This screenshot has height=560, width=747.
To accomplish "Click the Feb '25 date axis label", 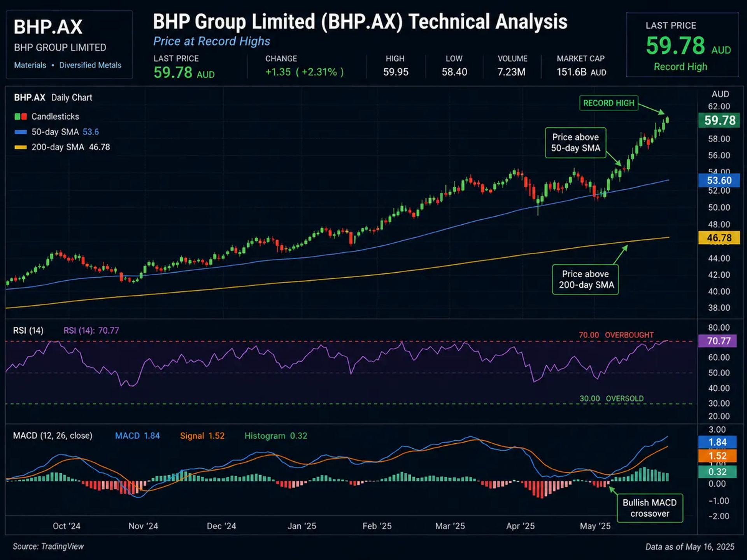I will [x=377, y=526].
